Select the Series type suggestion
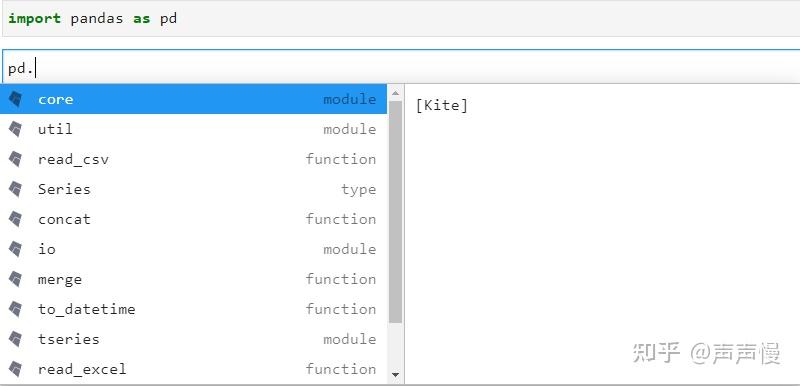Viewport: 800px width, 386px height. click(x=194, y=190)
